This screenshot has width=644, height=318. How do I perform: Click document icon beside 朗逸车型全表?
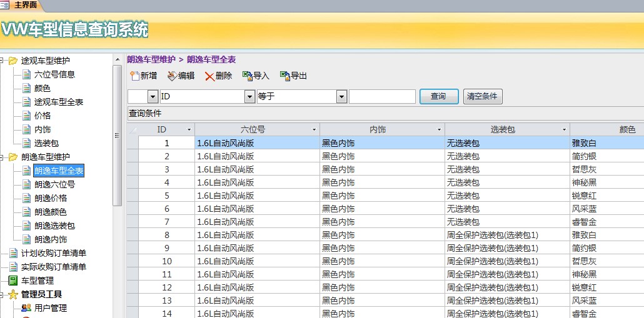click(27, 171)
